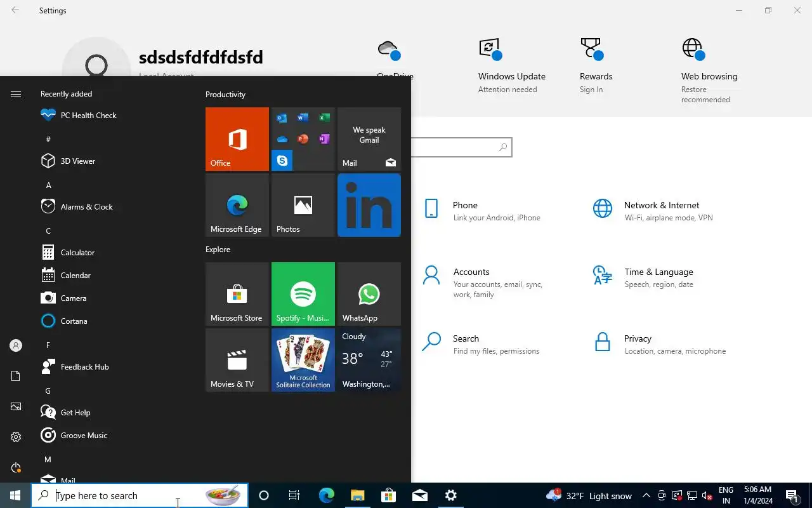The image size is (812, 508).
Task: Open Microsoft Store tile
Action: (x=237, y=294)
